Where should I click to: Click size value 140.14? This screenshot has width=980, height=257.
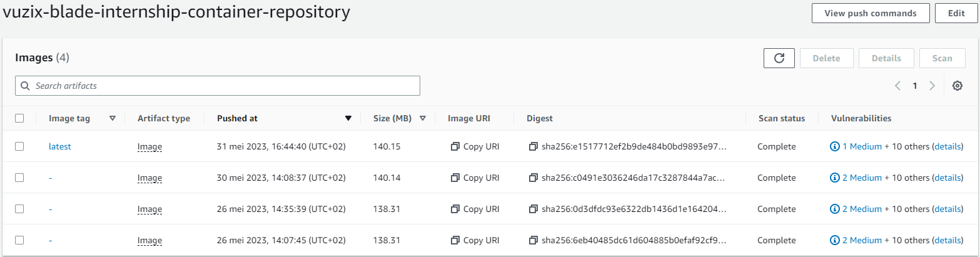386,178
